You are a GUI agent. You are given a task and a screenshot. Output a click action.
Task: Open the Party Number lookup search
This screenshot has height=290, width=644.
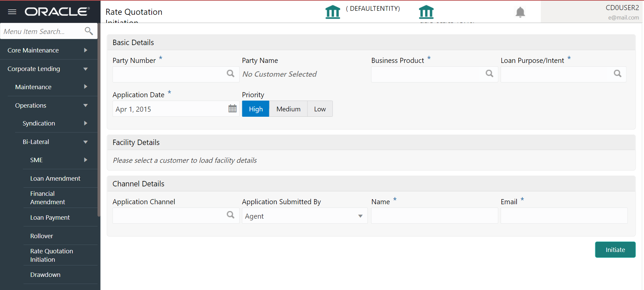[x=230, y=74]
